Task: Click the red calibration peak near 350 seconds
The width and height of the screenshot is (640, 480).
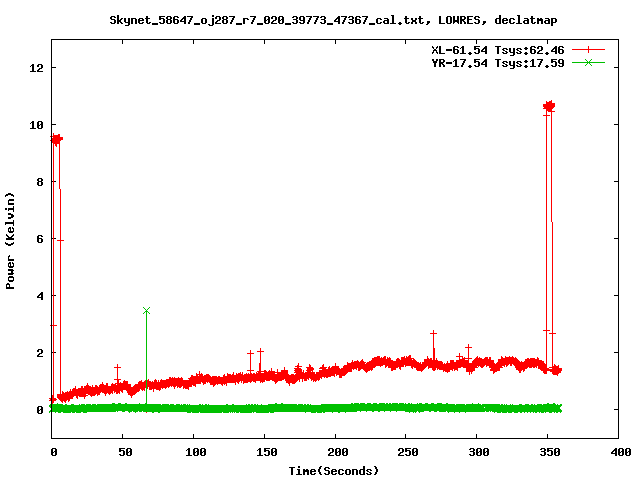Action: coord(549,107)
